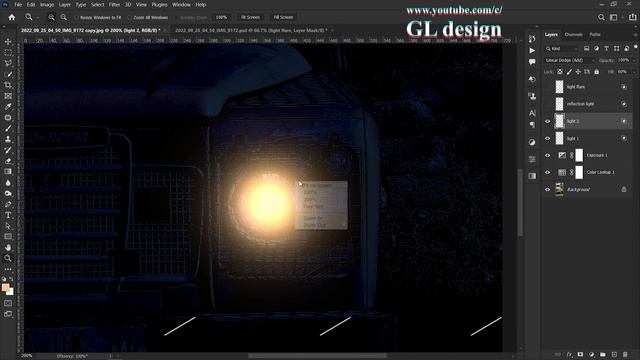Hide the Background layer
The width and height of the screenshot is (640, 360).
click(x=547, y=189)
